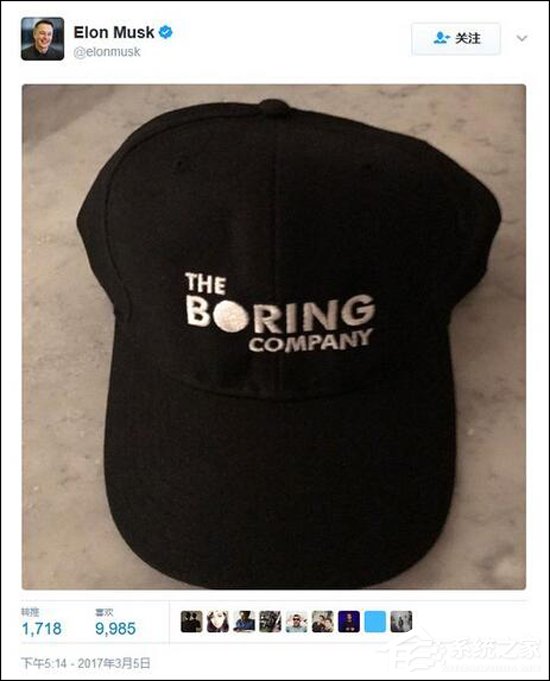This screenshot has width=550, height=681.
Task: Click the blue verified badge
Action: pos(166,32)
